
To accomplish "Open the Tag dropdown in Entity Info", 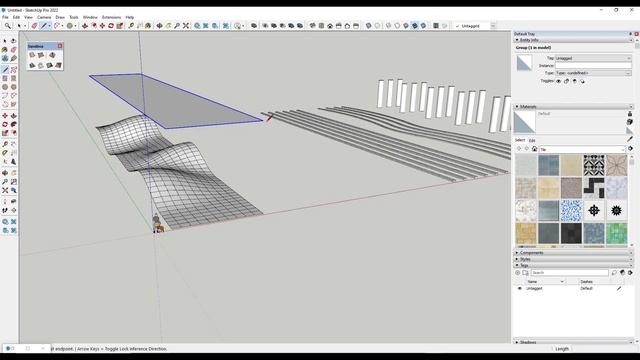I will coord(593,58).
